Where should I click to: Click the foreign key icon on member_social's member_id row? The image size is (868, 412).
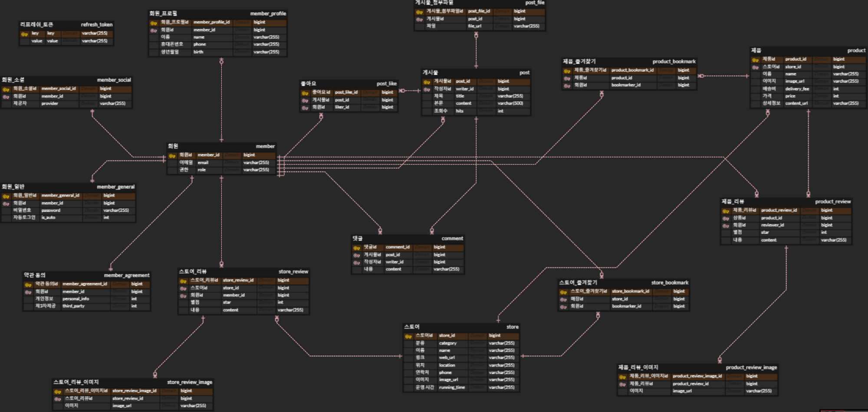(x=6, y=97)
